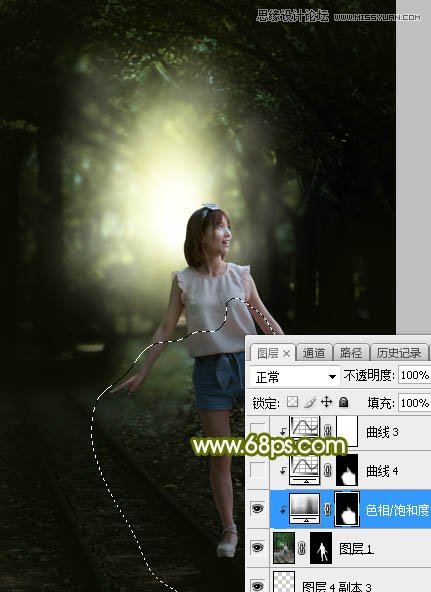This screenshot has height=592, width=431.
Task: Toggle lock position move icon
Action: (326, 402)
